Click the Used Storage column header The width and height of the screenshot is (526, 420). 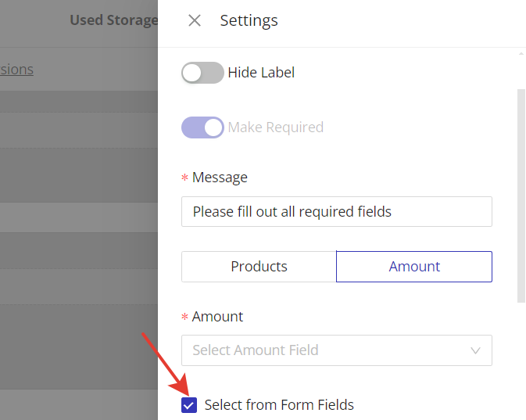point(113,20)
